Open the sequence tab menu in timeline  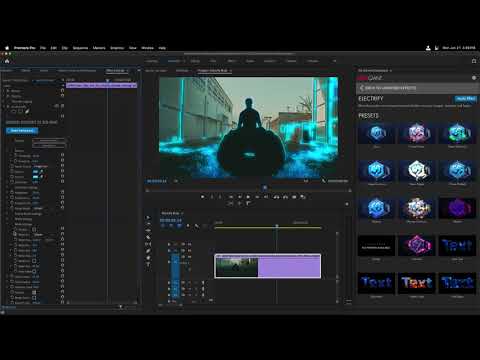[182, 213]
